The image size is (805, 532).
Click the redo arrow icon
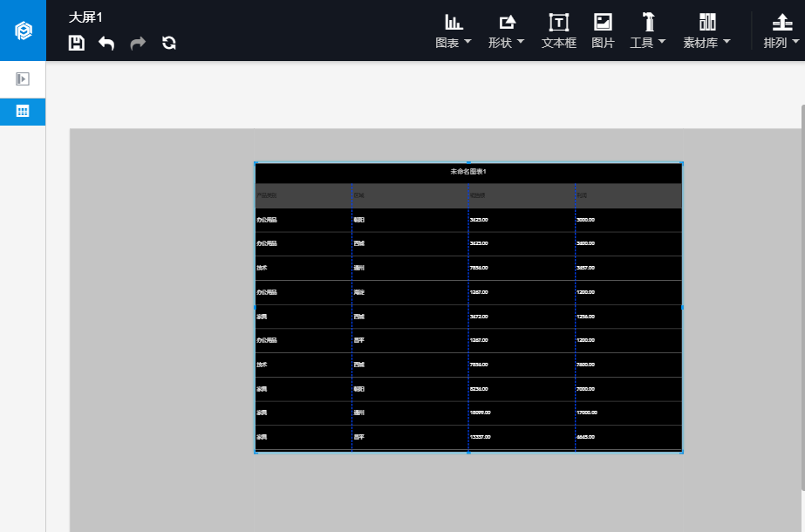pos(138,43)
